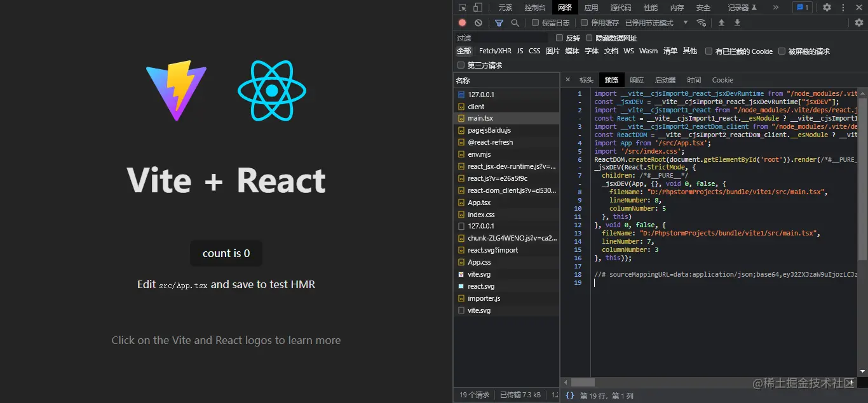The width and height of the screenshot is (868, 403).
Task: Expand more DevTools tabs chevron
Action: [x=776, y=8]
